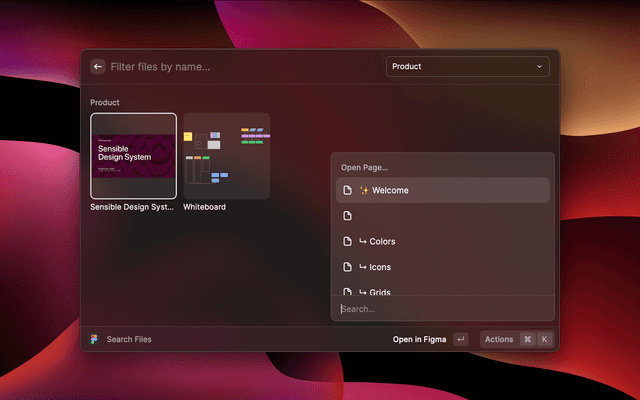Select the Sensible Design System thumbnail
This screenshot has width=640, height=400.
pyautogui.click(x=134, y=156)
